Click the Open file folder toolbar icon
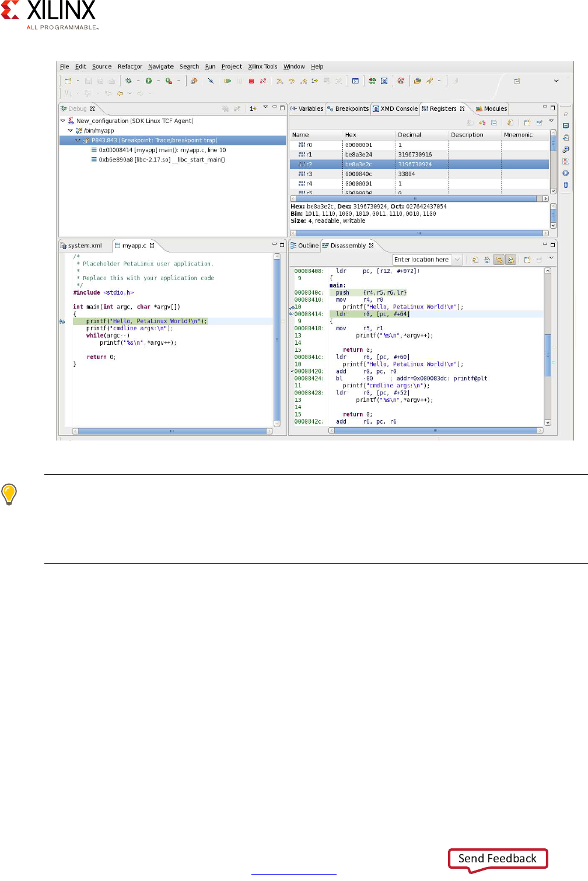The width and height of the screenshot is (588, 881). click(x=417, y=81)
